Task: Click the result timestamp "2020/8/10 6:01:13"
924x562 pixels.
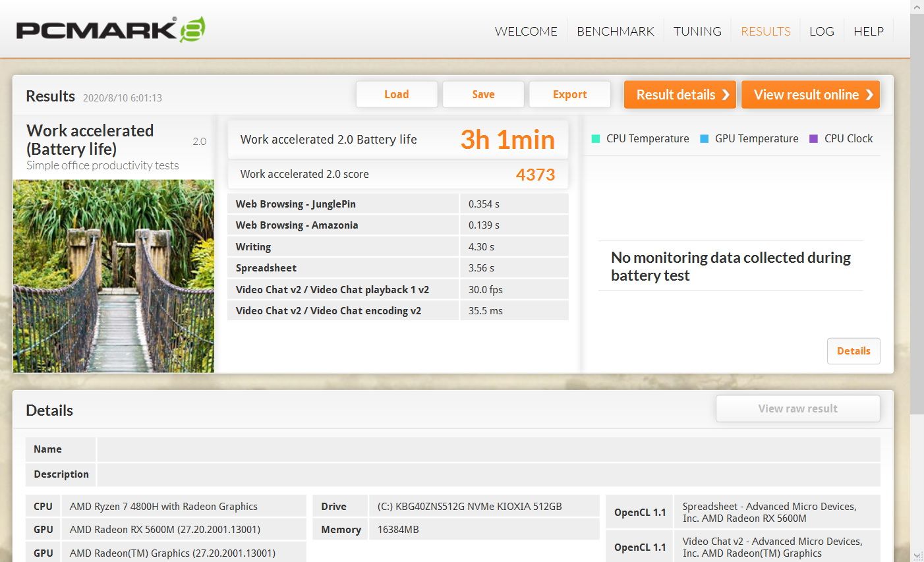Action: coord(123,98)
